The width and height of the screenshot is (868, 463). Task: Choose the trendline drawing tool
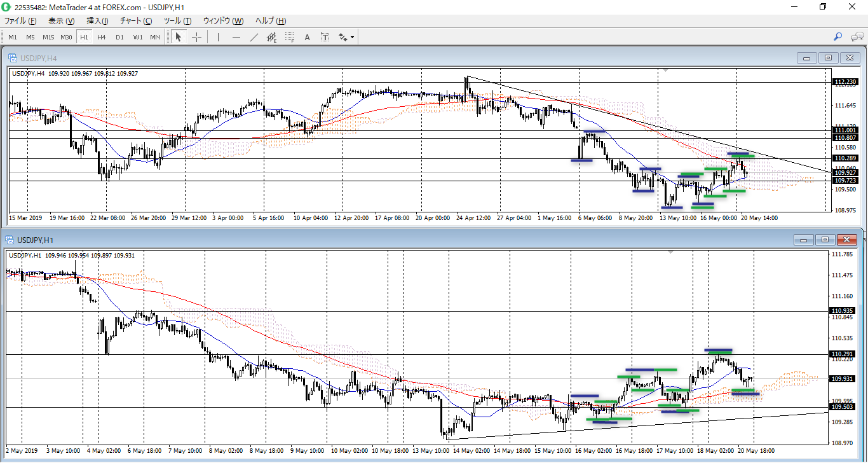[x=254, y=37]
